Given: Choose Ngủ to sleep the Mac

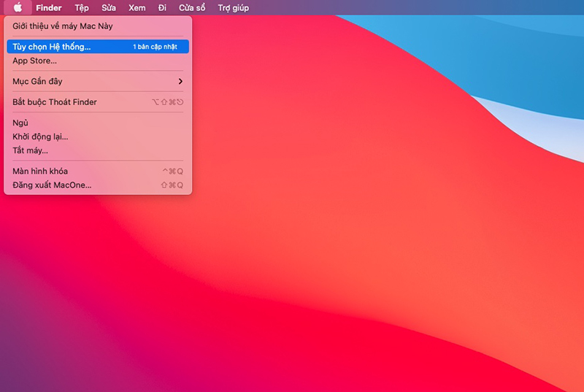Looking at the screenshot, I should point(98,123).
